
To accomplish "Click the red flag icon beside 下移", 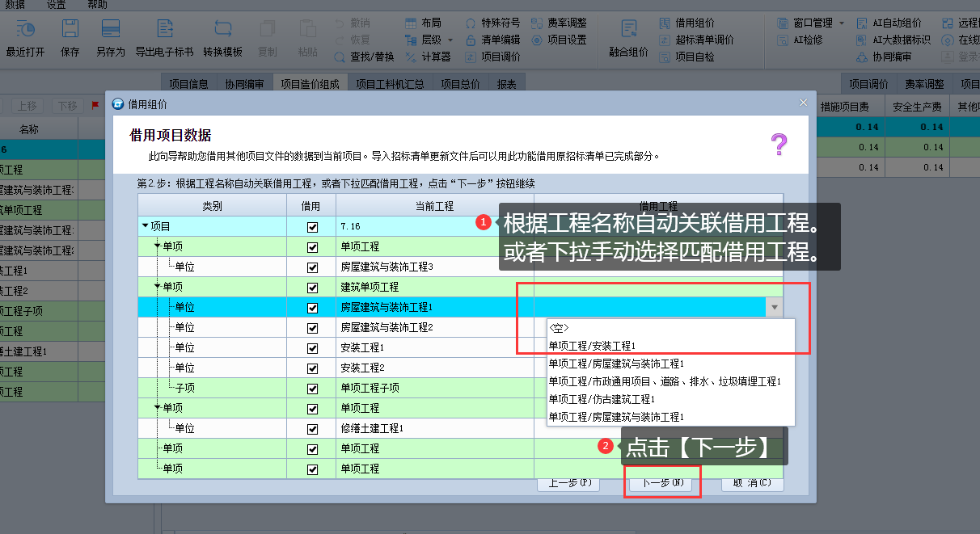I will (96, 105).
